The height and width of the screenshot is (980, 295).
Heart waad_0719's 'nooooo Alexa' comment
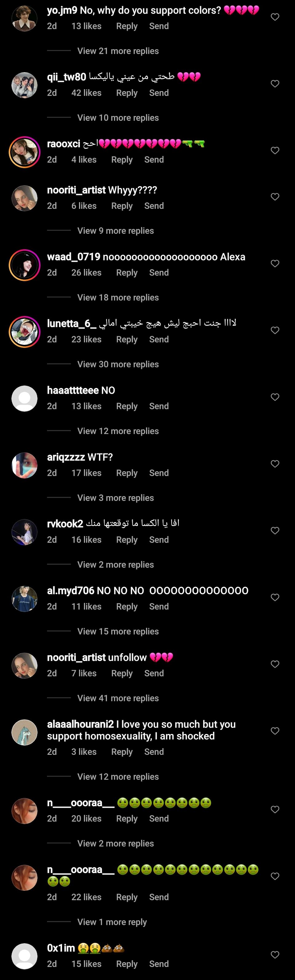(x=275, y=263)
